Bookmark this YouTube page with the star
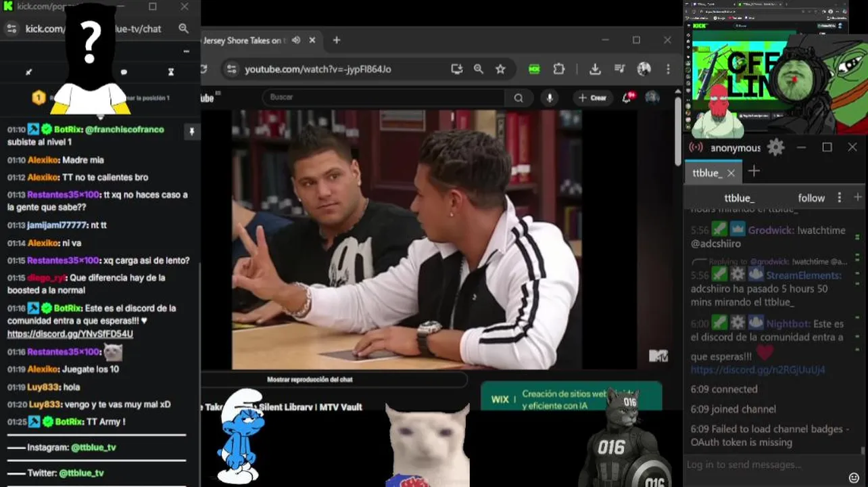This screenshot has height=487, width=868. [500, 69]
